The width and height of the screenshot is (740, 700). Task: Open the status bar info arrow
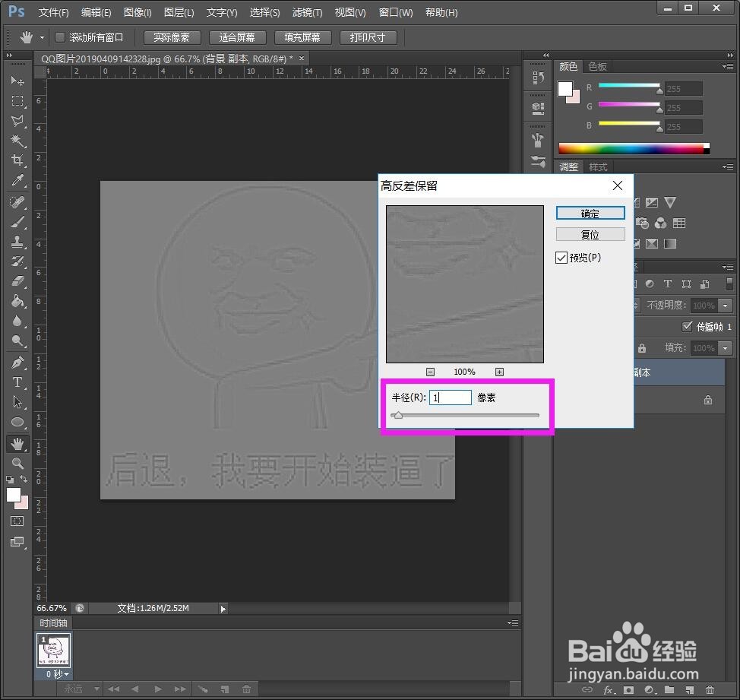click(223, 609)
